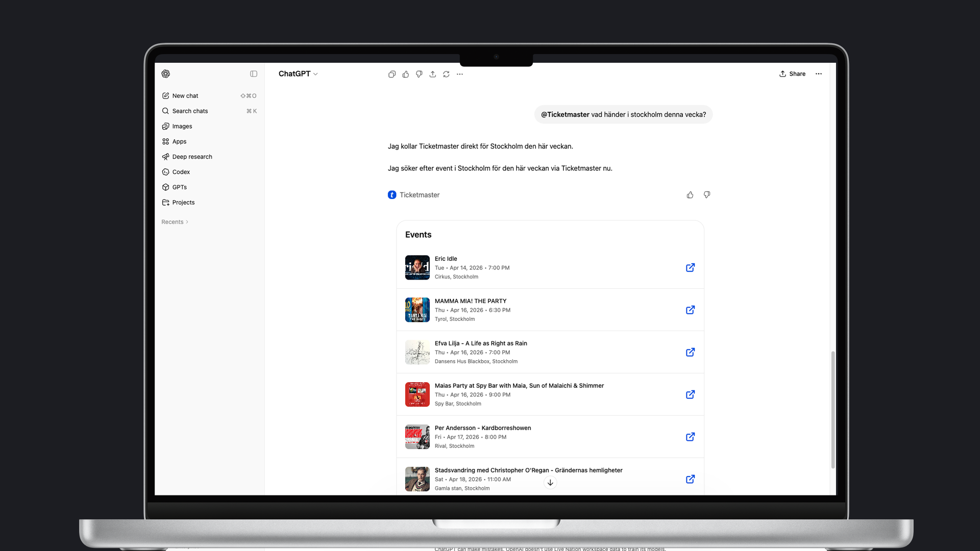Open the ChatGPT model selector dropdown

298,74
